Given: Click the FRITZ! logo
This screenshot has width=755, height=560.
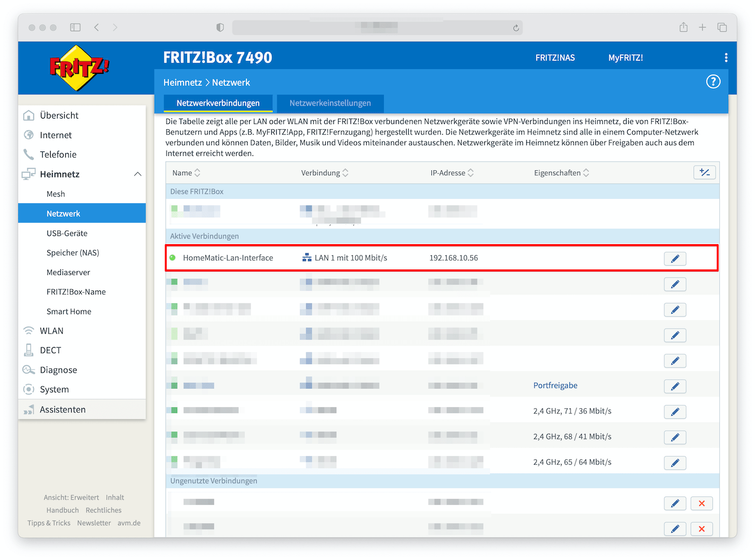Looking at the screenshot, I should 80,67.
